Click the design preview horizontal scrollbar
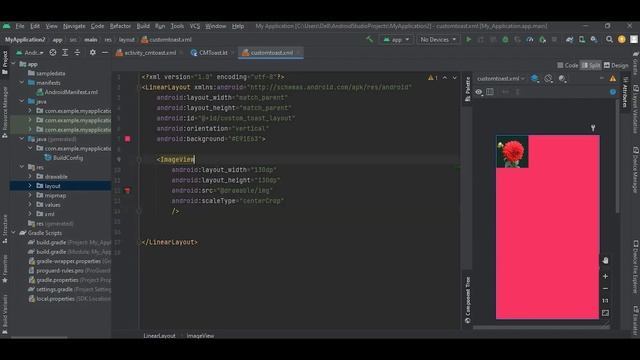Screen dimensions: 640x360 pos(541,327)
